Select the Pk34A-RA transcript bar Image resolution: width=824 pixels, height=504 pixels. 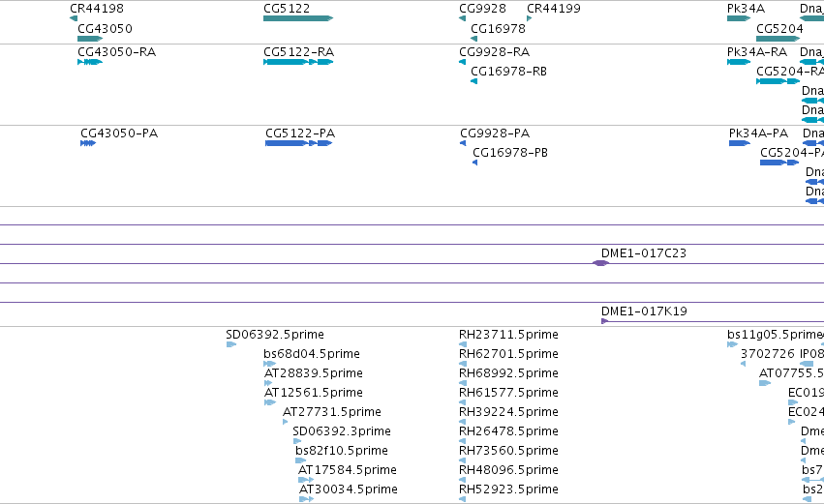739,62
